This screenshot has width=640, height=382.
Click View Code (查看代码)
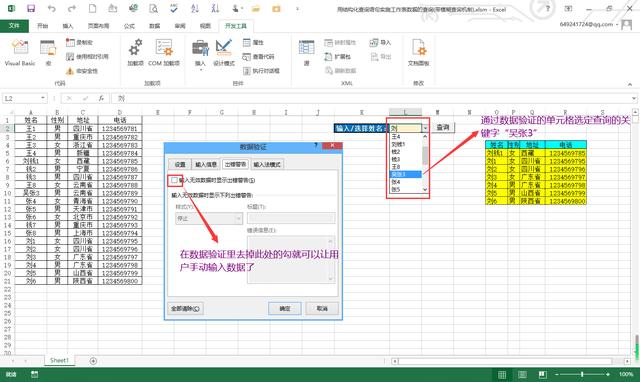[x=258, y=57]
